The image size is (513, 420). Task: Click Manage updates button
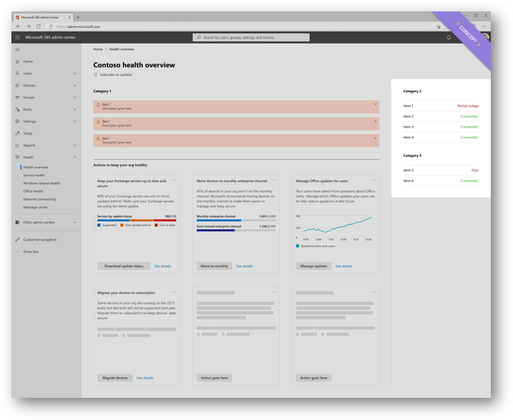[x=313, y=266]
